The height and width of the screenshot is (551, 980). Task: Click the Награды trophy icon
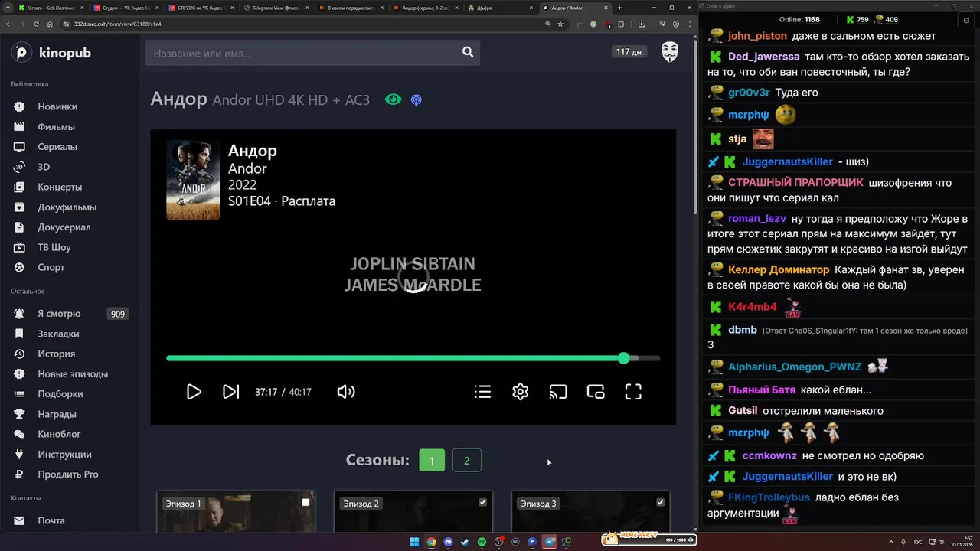[20, 414]
